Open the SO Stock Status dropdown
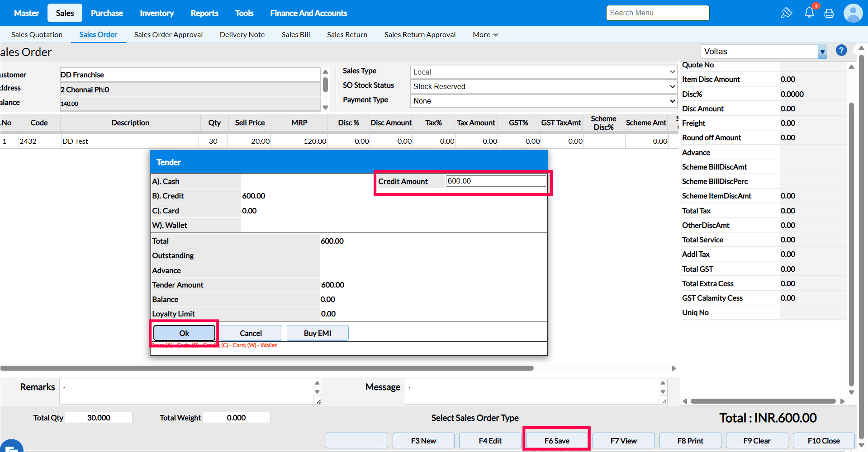868x452 pixels. (544, 86)
